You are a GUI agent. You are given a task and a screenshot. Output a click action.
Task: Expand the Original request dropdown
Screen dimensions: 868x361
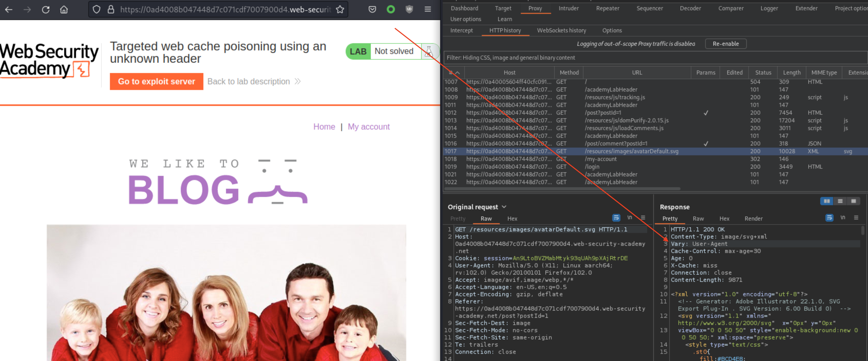point(504,207)
